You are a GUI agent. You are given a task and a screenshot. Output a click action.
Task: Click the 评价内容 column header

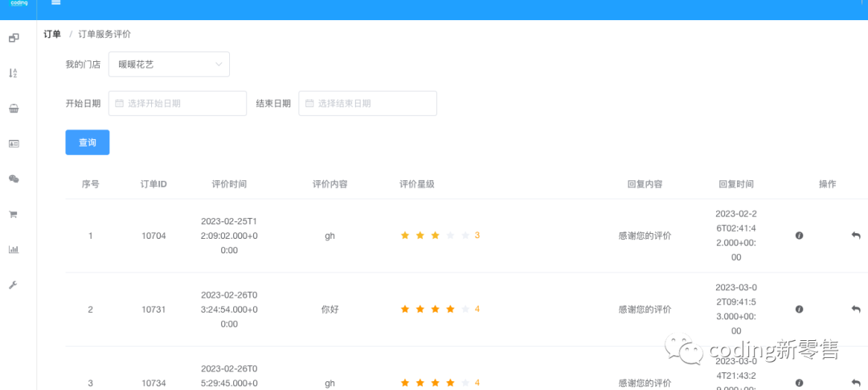[330, 184]
